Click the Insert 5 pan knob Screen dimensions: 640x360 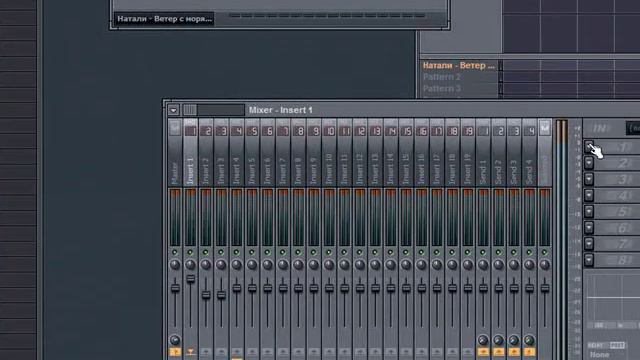(x=252, y=265)
